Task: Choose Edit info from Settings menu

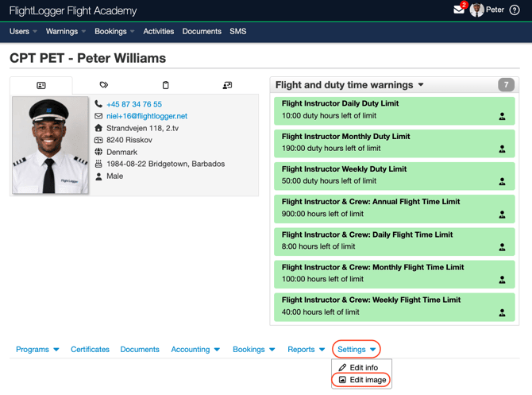Action: (361, 367)
